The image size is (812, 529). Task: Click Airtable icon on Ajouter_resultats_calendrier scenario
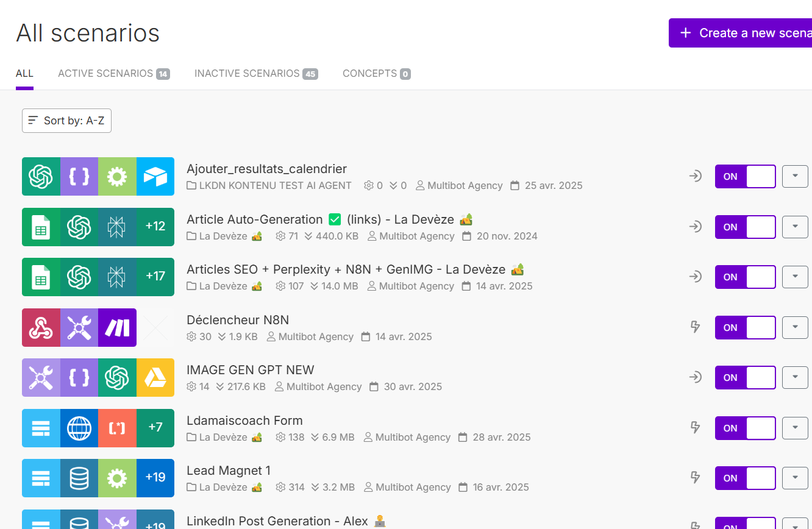coord(155,177)
